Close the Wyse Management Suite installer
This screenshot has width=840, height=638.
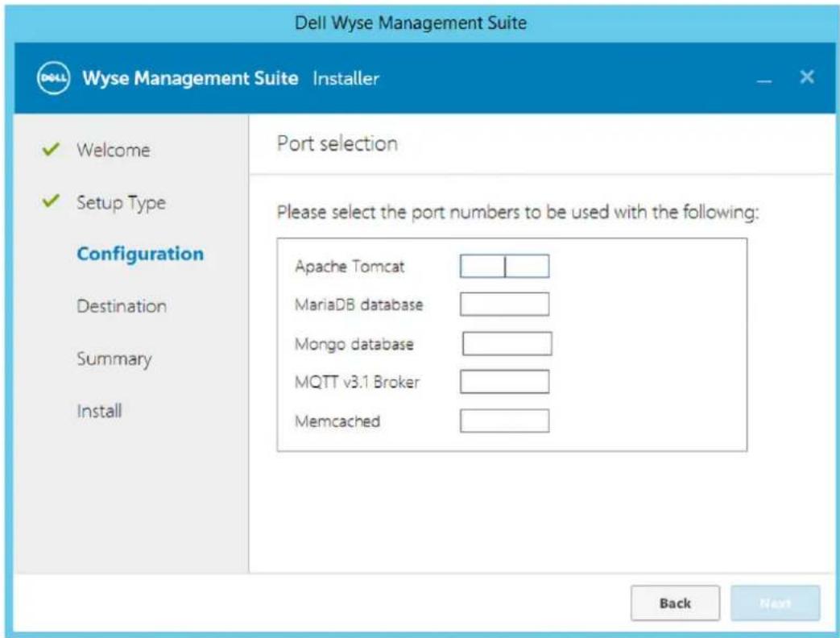(807, 77)
